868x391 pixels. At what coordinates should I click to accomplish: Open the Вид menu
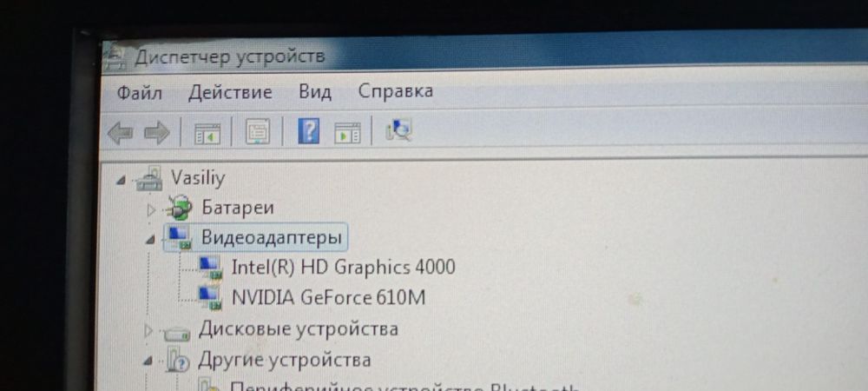point(315,91)
